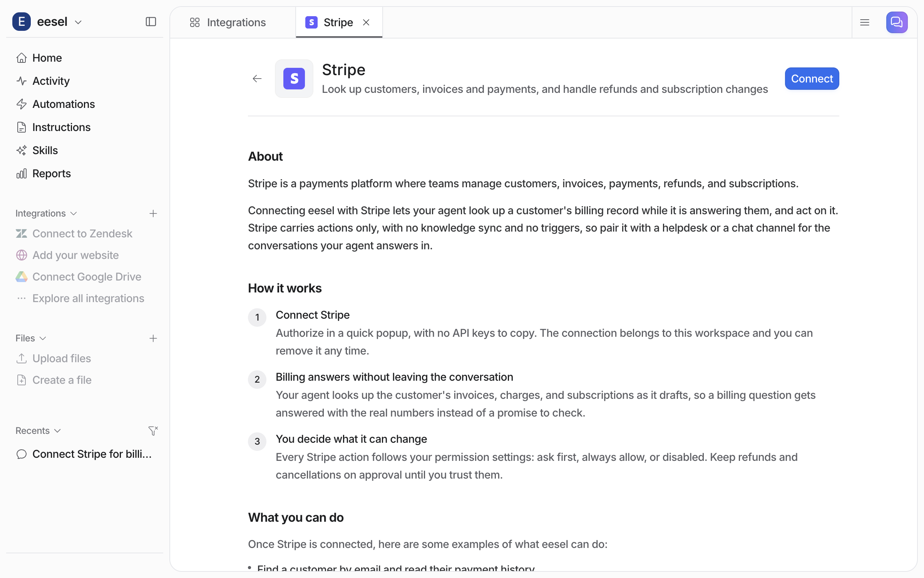The height and width of the screenshot is (578, 924).
Task: Open the Activity pulse icon
Action: click(22, 81)
